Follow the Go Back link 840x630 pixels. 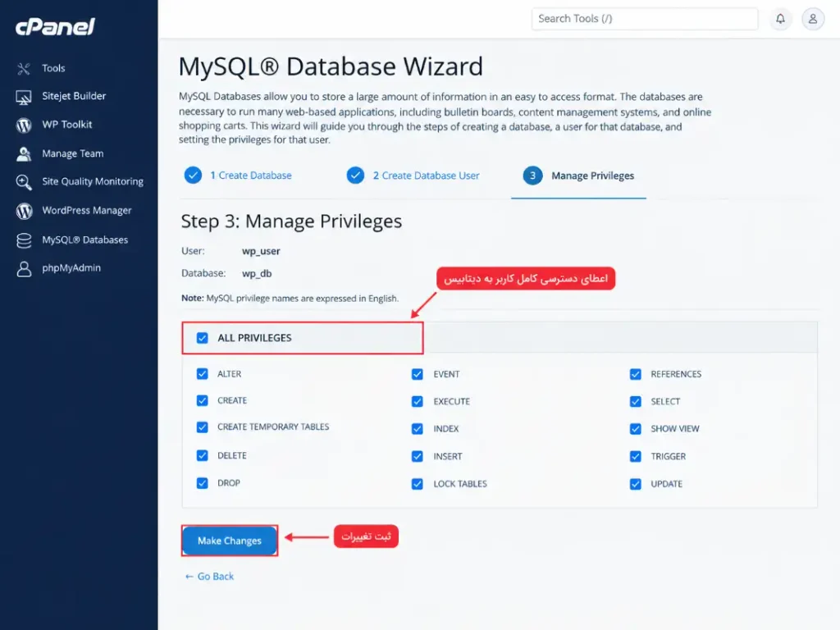coord(209,577)
